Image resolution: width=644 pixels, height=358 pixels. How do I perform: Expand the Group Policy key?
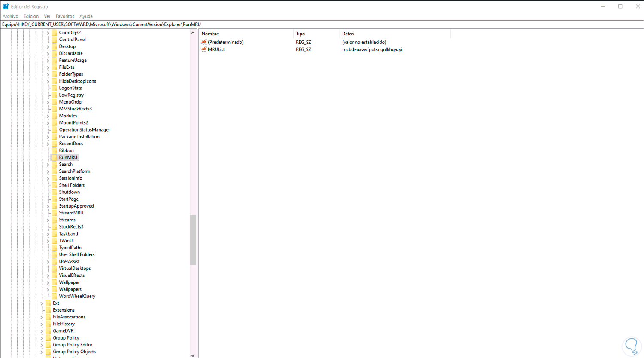[x=42, y=337]
